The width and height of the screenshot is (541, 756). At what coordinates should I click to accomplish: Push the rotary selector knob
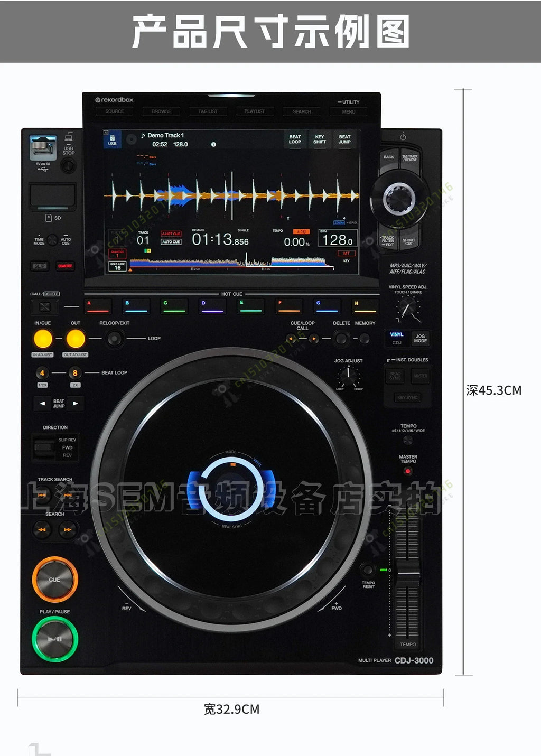(x=399, y=199)
